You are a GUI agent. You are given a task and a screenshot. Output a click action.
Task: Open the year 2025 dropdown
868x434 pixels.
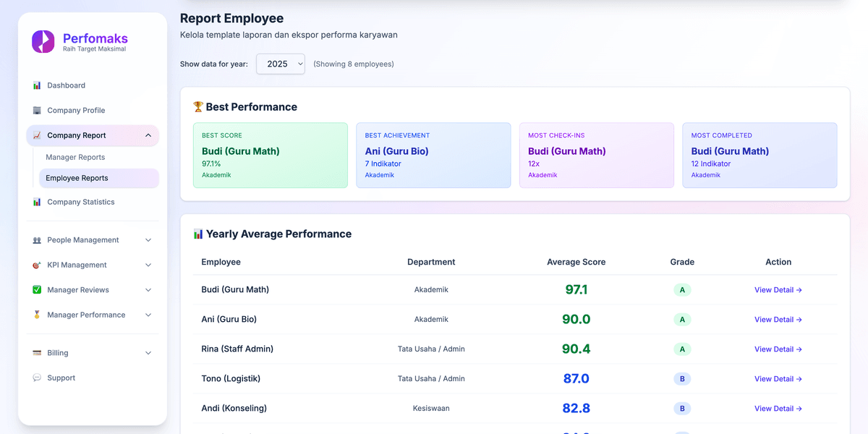pos(281,64)
